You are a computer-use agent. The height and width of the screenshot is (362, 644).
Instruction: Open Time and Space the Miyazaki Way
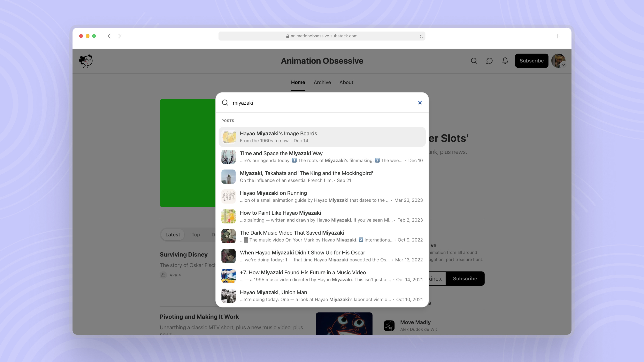pyautogui.click(x=322, y=157)
